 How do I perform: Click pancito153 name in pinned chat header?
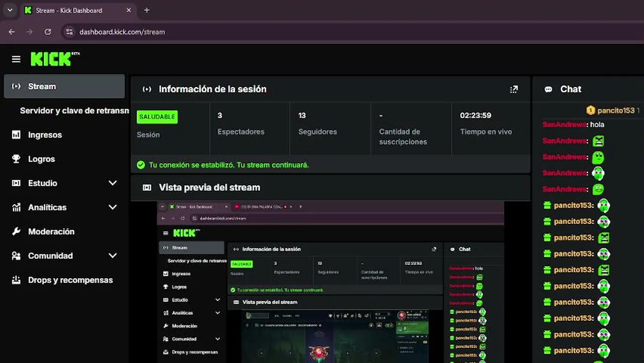[x=616, y=110]
